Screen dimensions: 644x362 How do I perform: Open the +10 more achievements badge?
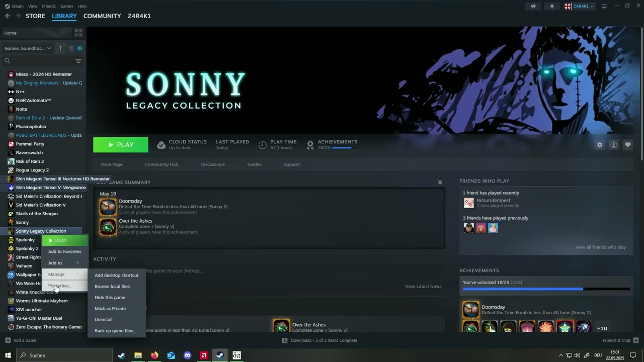tap(602, 328)
